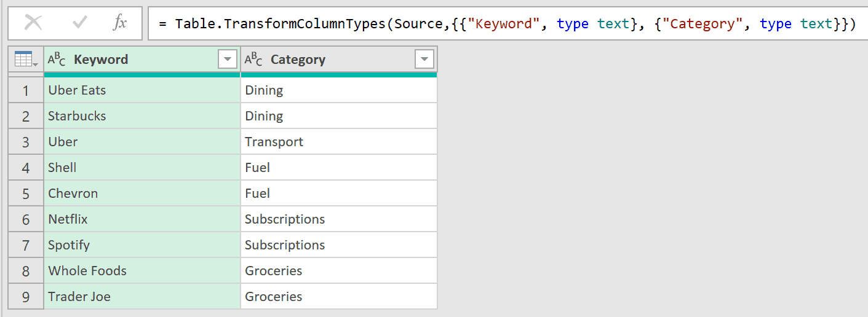Select row number 3
The height and width of the screenshot is (317, 868).
coord(26,142)
